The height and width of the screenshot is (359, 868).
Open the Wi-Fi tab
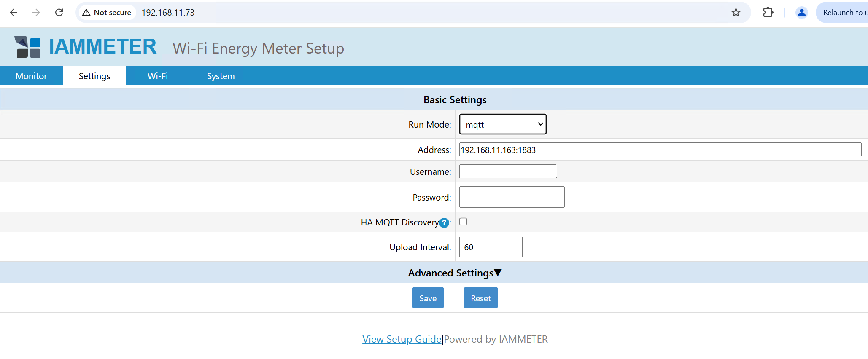(158, 76)
